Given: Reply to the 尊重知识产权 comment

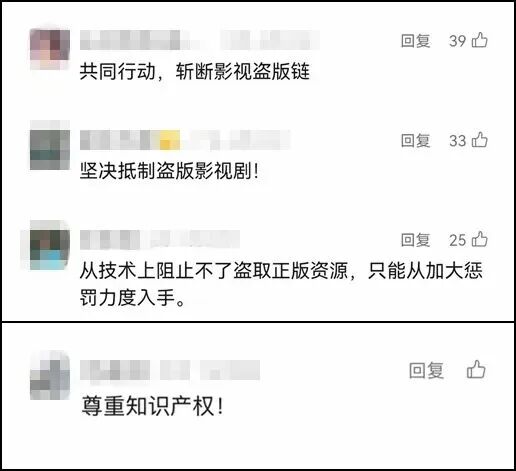Looking at the screenshot, I should (426, 370).
